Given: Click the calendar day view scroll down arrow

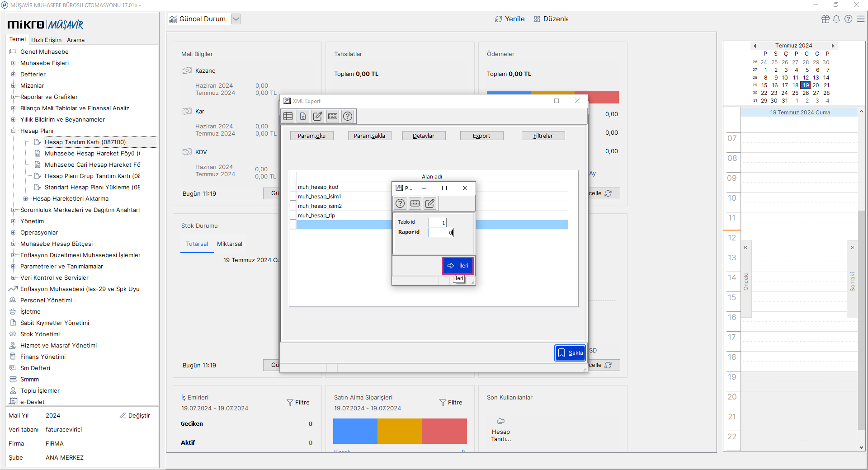Looking at the screenshot, I should tap(861, 447).
